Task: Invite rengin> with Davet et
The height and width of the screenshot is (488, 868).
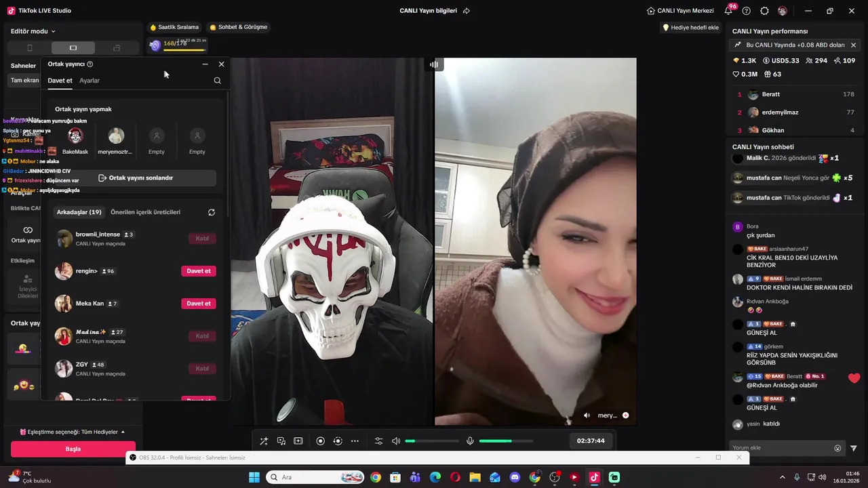Action: click(199, 271)
